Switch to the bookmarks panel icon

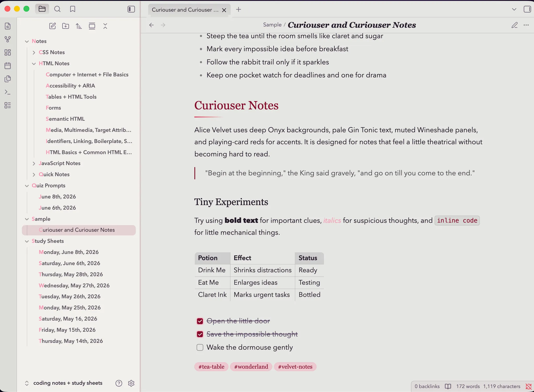[72, 9]
